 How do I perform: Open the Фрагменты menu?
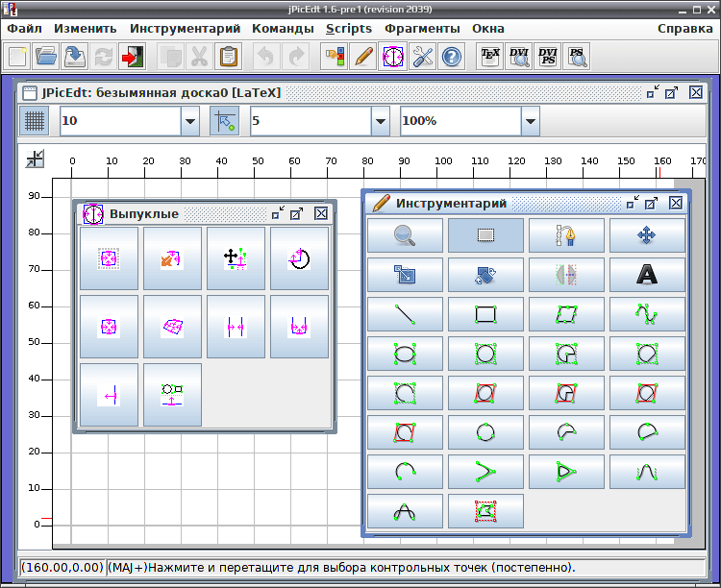(422, 29)
